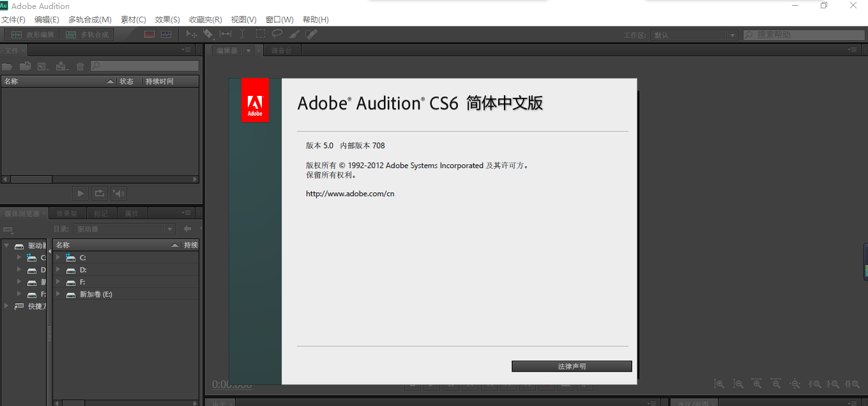
Task: Select the Time Selection I-beam tool
Action: (x=243, y=34)
